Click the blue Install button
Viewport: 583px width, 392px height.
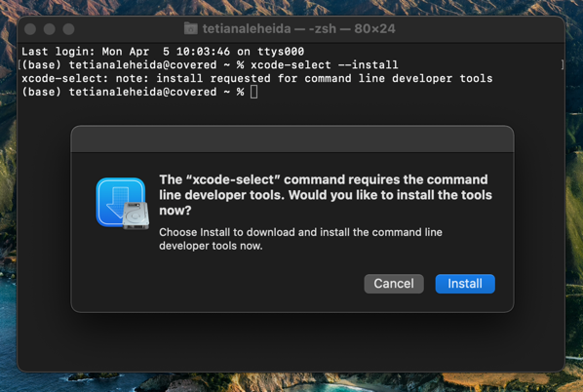point(465,284)
